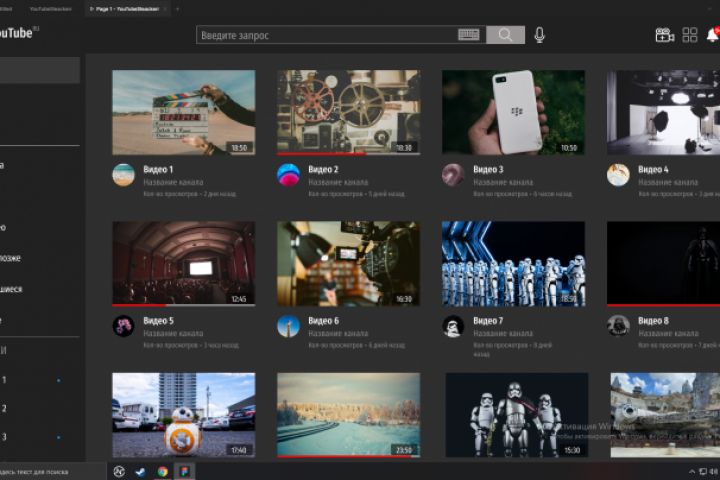Open the BB-8 droid thumbnail
Image resolution: width=720 pixels, height=480 pixels.
[184, 415]
